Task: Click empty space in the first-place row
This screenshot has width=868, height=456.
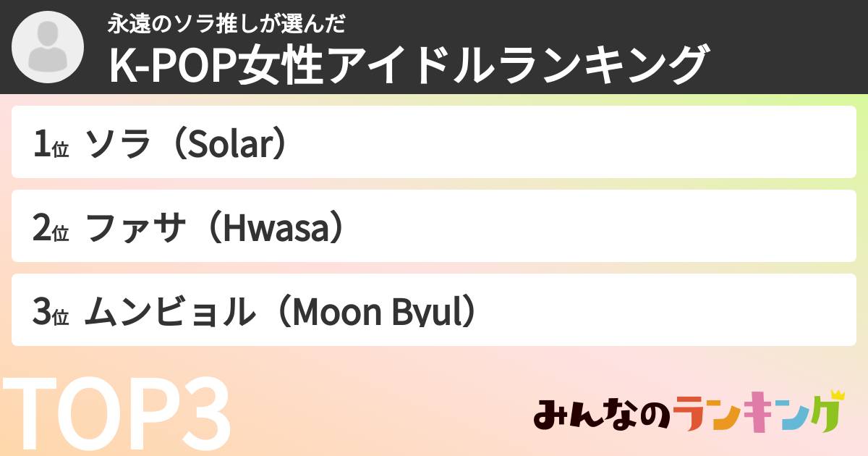Action: click(x=579, y=143)
